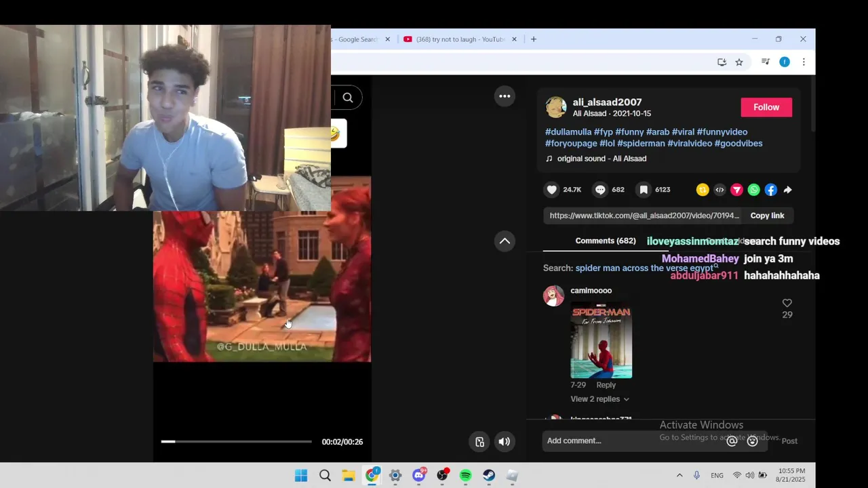
Task: Click the taskbar microphone indicator
Action: click(x=696, y=476)
